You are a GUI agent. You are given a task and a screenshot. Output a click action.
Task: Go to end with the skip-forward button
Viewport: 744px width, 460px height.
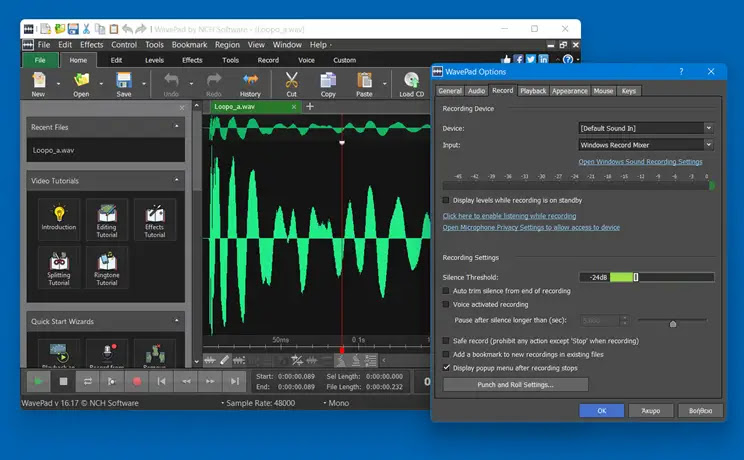tap(234, 381)
